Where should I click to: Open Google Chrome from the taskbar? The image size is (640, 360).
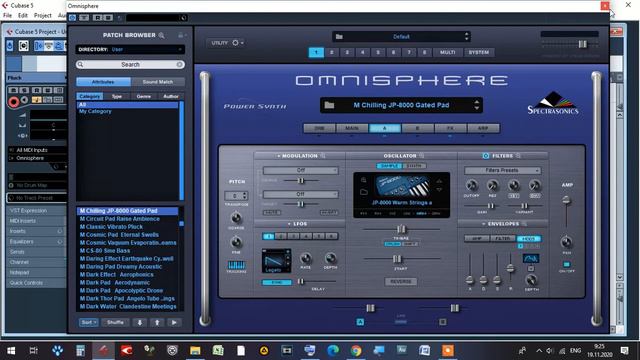[x=356, y=351]
